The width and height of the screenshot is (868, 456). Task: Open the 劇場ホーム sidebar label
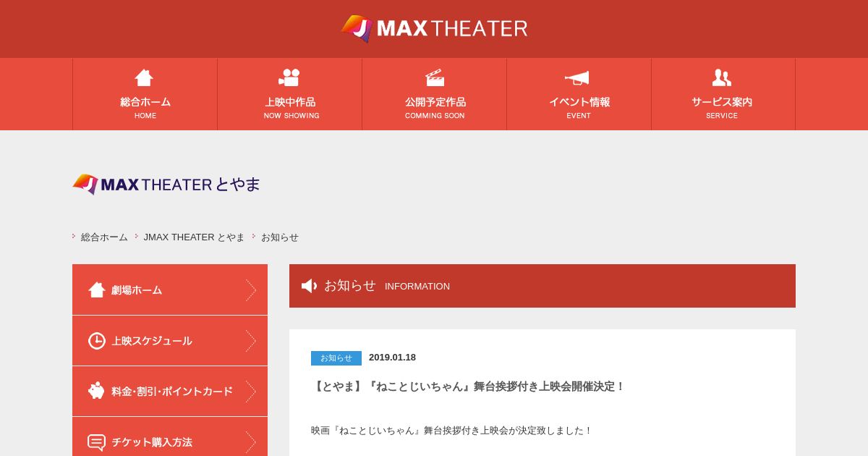(137, 290)
